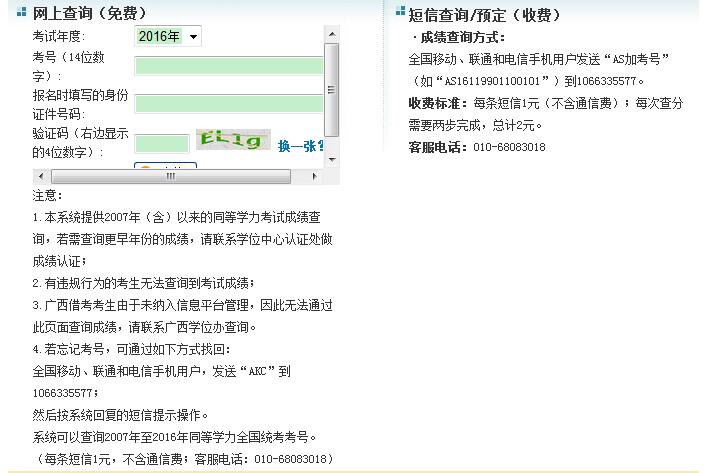The height and width of the screenshot is (473, 707).
Task: Click the 验证码 captcha input box
Action: coord(161,143)
